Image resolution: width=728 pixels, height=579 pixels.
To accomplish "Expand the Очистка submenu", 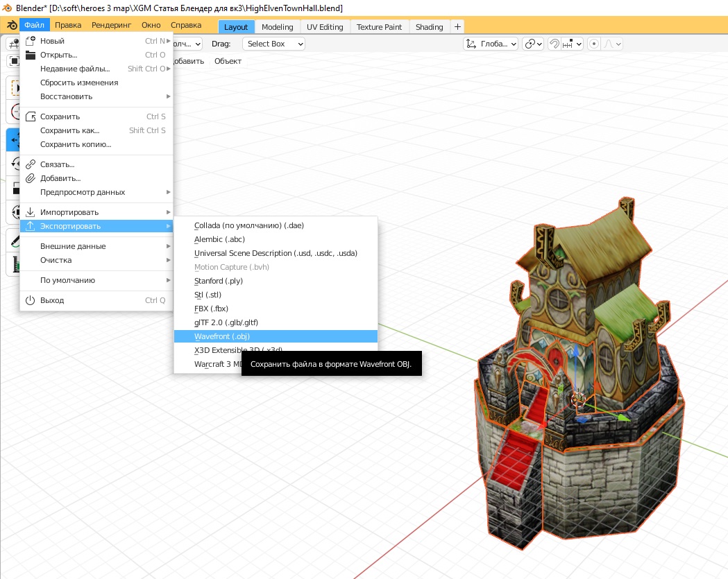I will coord(96,260).
